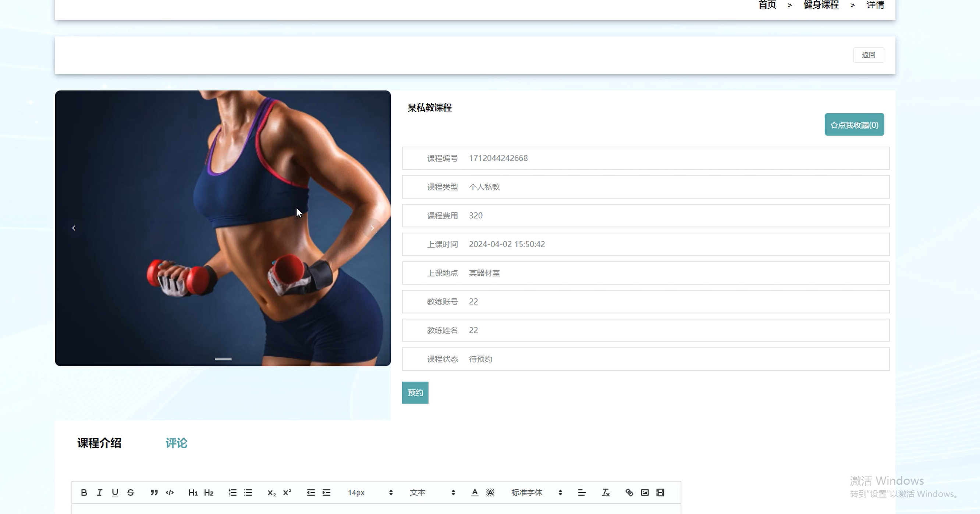
Task: Open the text alignment options
Action: point(582,493)
